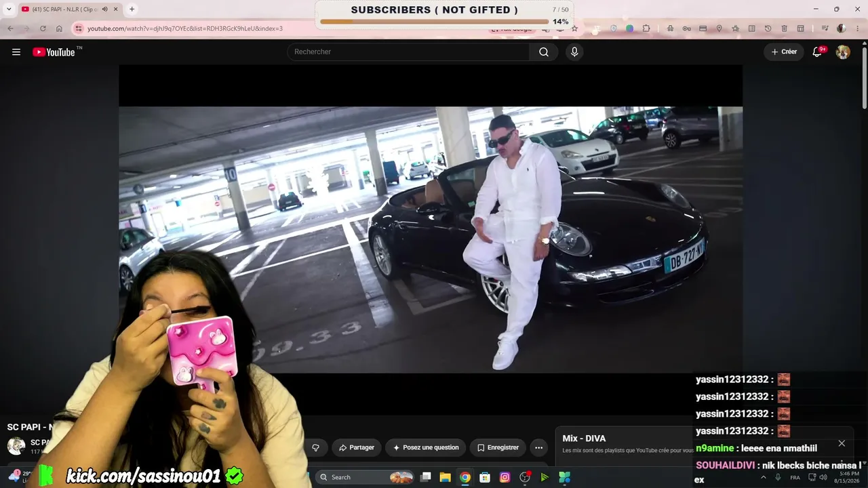
Task: Click the Chrome icon on the taskbar
Action: (465, 477)
